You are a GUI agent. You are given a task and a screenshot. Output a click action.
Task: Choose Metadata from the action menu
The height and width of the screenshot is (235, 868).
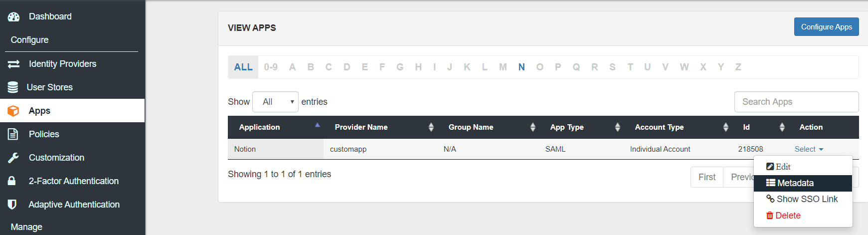click(803, 183)
